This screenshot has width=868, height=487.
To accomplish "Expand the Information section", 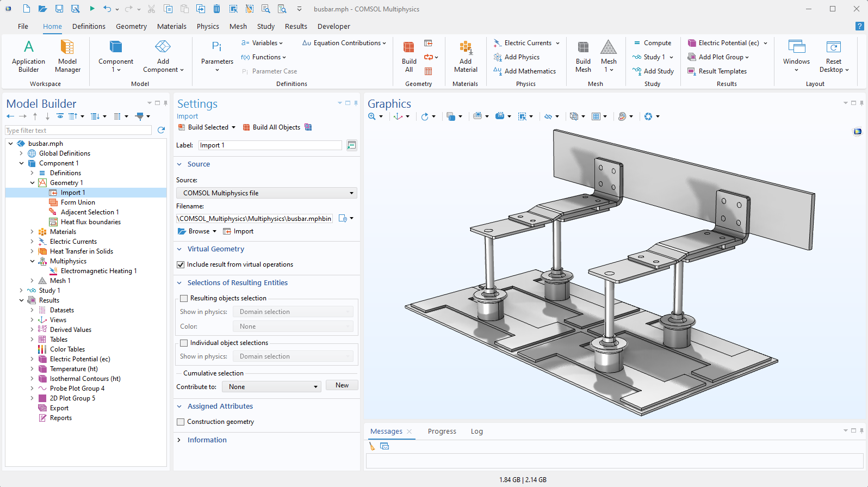I will point(207,440).
